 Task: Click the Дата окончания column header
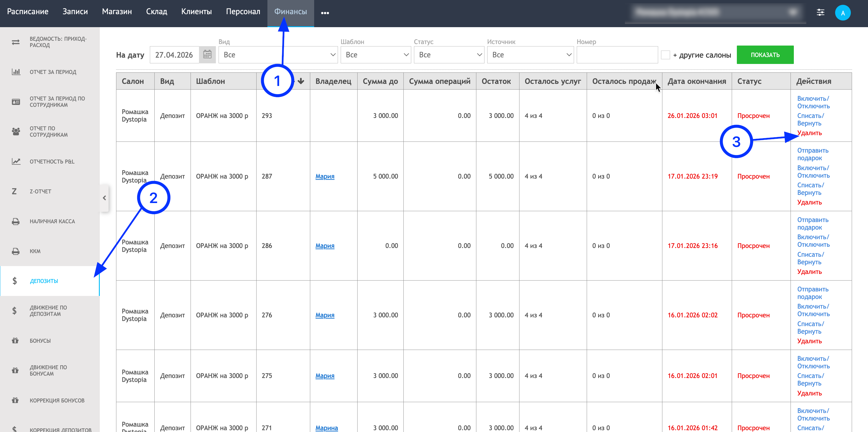(x=696, y=81)
